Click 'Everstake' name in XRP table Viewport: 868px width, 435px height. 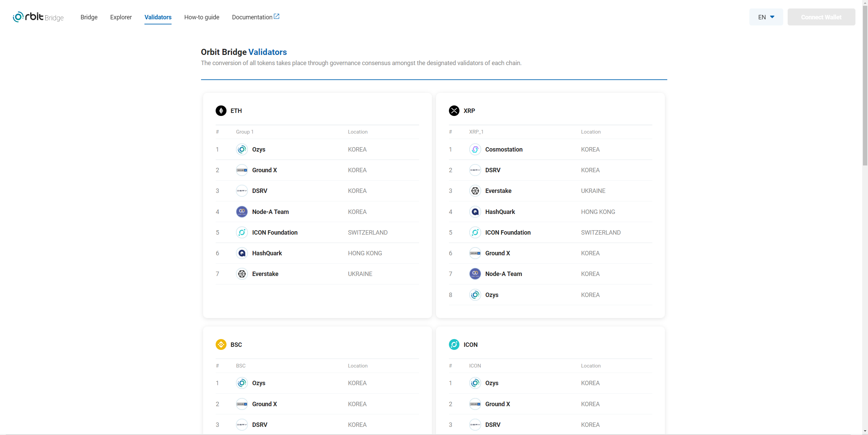pyautogui.click(x=498, y=191)
